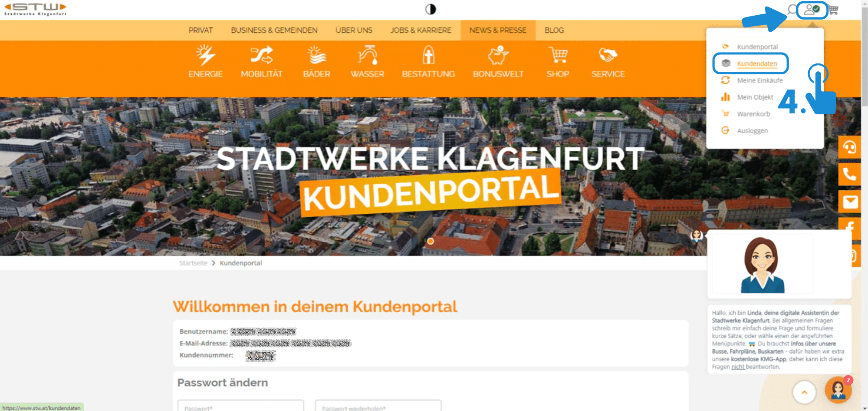This screenshot has height=411, width=868.
Task: Open the BUSINESS & GEMEINDEN menu
Action: click(274, 30)
